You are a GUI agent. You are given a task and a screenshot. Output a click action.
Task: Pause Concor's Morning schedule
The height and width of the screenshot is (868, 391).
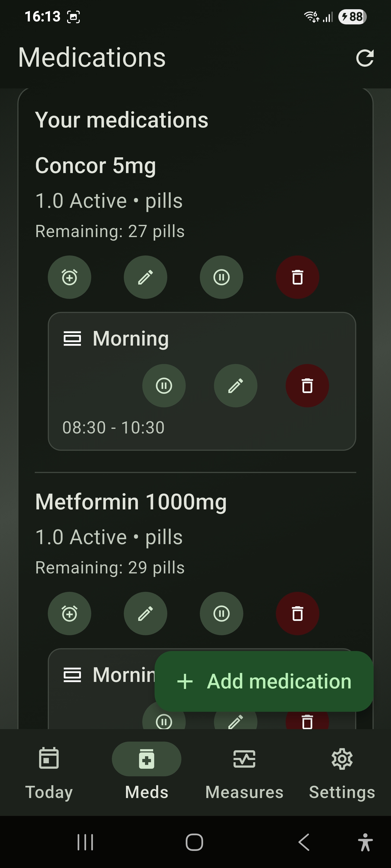pyautogui.click(x=164, y=386)
